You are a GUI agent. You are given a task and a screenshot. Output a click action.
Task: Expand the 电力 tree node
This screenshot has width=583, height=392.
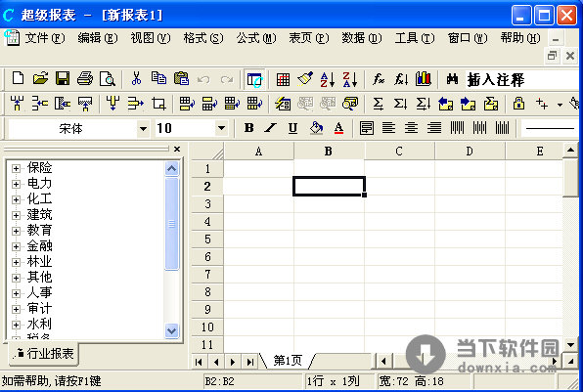click(16, 184)
